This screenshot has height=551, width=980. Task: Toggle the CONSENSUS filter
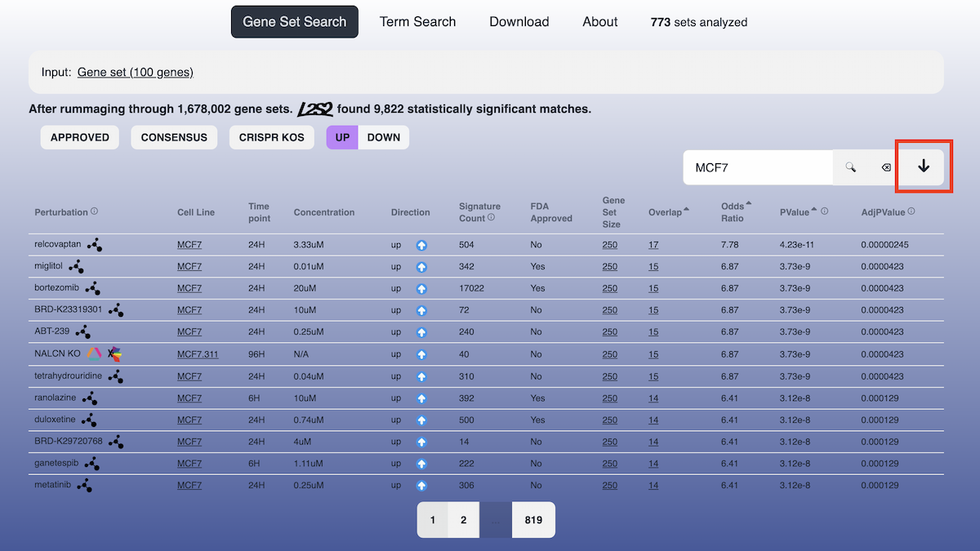(174, 137)
